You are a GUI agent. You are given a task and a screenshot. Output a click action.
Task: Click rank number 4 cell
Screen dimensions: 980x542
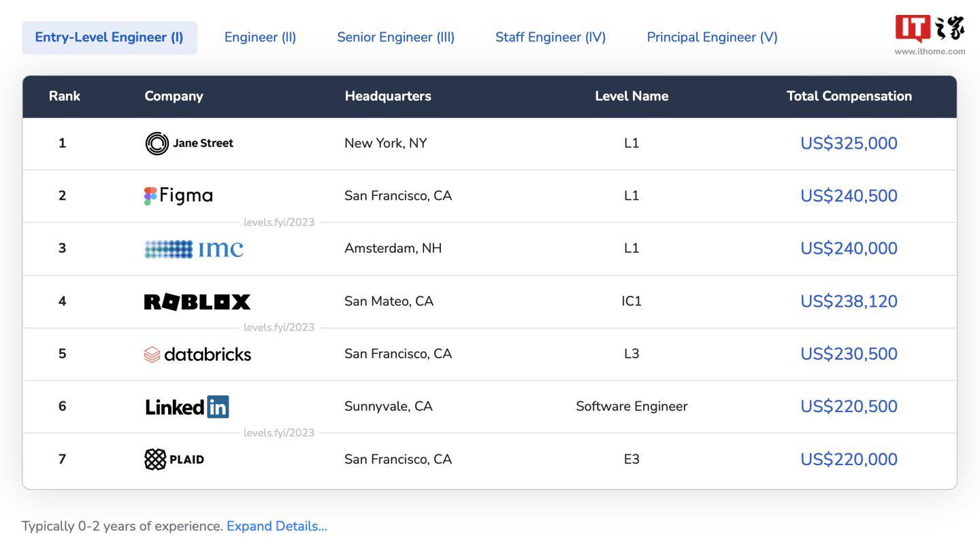(x=63, y=301)
